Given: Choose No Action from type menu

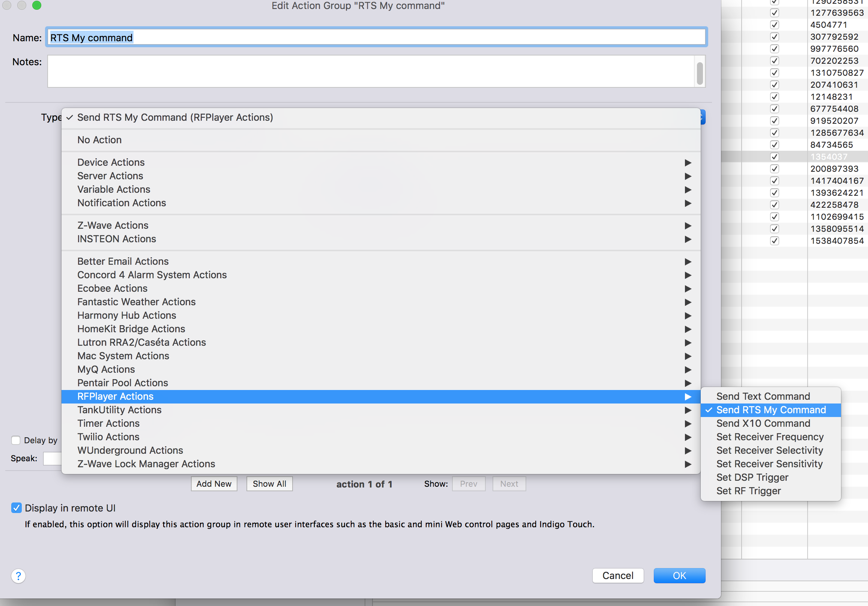Looking at the screenshot, I should coord(381,140).
